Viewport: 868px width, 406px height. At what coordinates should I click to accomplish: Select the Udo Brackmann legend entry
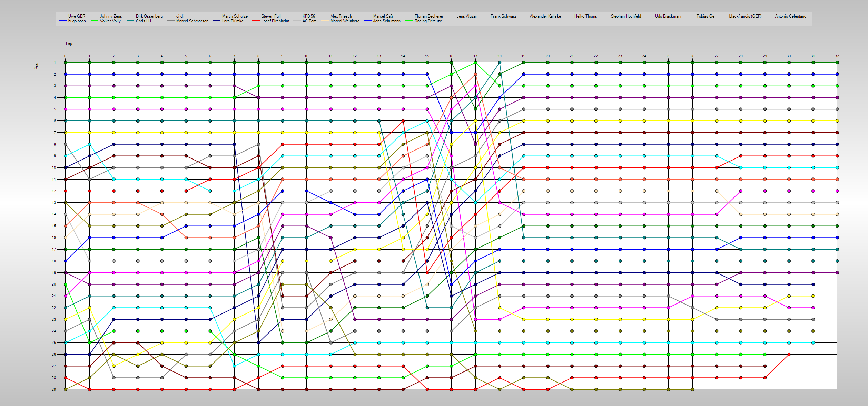click(x=664, y=16)
